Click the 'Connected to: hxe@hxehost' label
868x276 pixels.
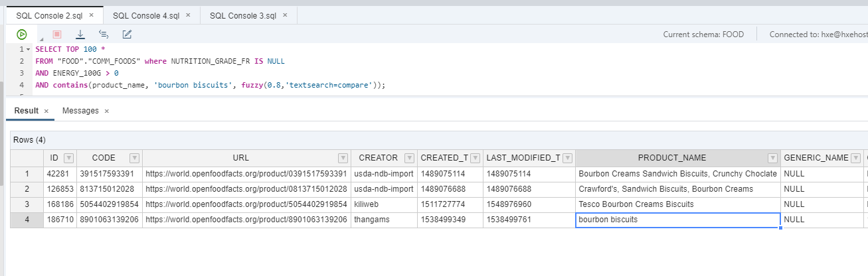(818, 34)
